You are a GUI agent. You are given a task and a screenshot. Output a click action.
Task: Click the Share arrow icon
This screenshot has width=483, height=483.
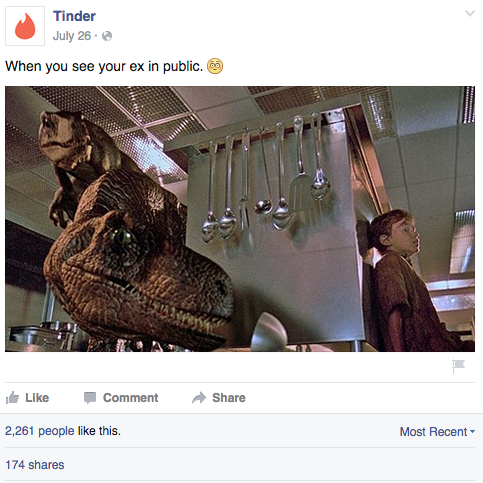(199, 398)
